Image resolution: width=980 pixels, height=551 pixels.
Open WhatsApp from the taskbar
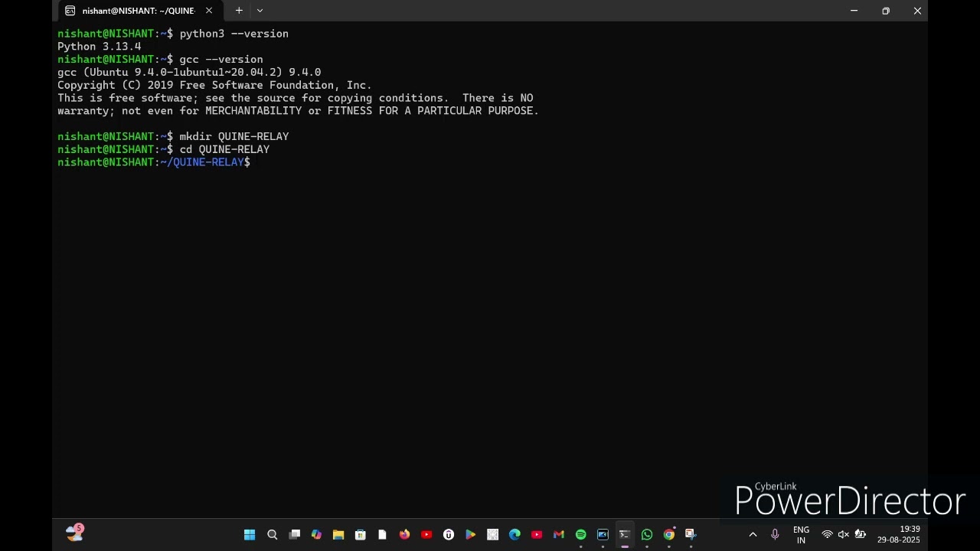647,534
